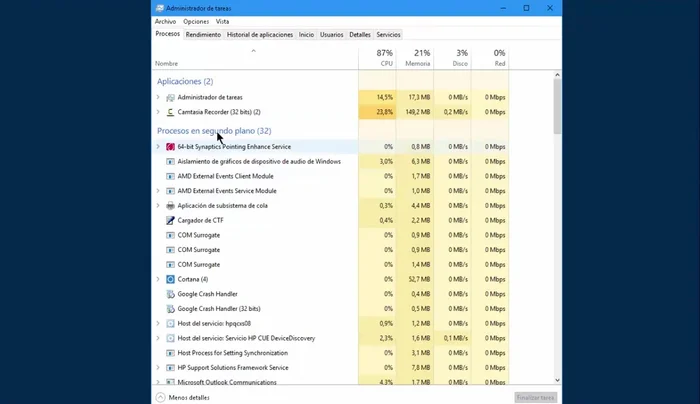Click the HP Support Solutions Framework Service icon
The height and width of the screenshot is (404, 700).
click(x=170, y=367)
